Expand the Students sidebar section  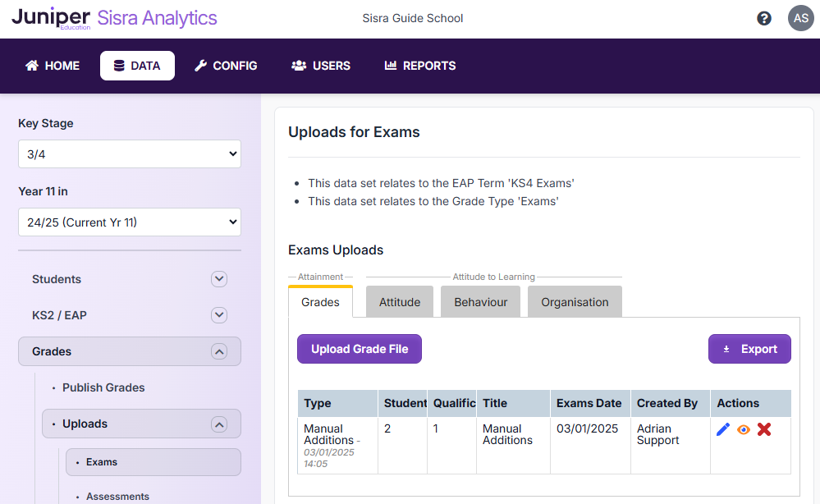click(219, 279)
